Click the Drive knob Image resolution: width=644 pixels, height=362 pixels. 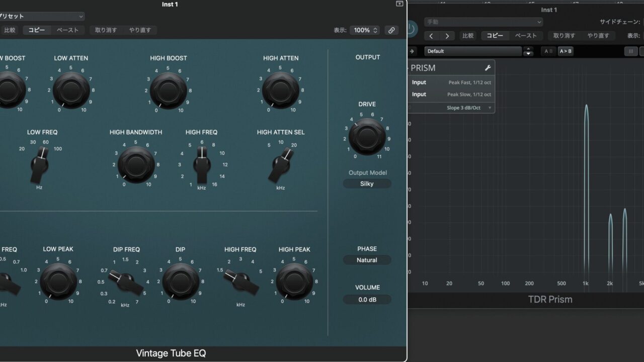[x=367, y=136]
